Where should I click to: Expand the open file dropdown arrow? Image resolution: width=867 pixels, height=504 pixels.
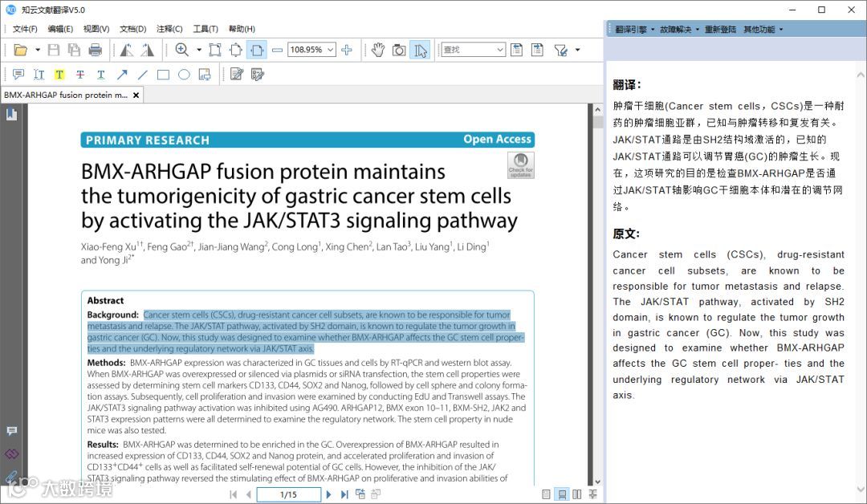pos(38,50)
